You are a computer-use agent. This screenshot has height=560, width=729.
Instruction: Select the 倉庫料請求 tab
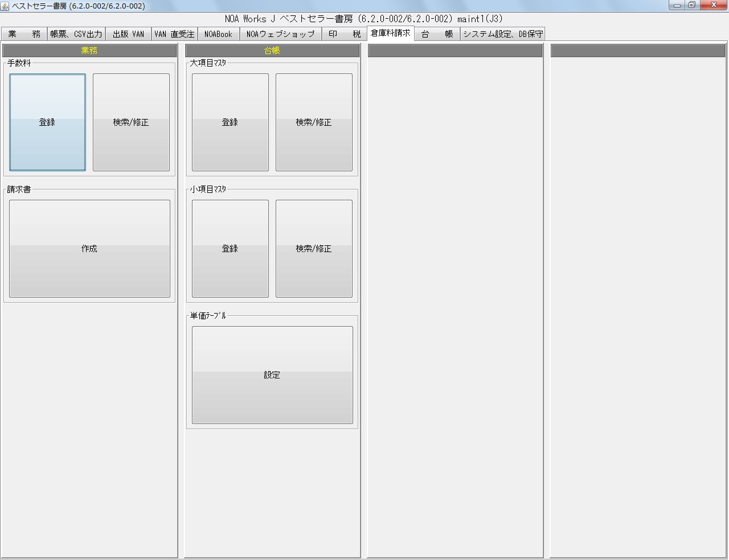click(391, 34)
